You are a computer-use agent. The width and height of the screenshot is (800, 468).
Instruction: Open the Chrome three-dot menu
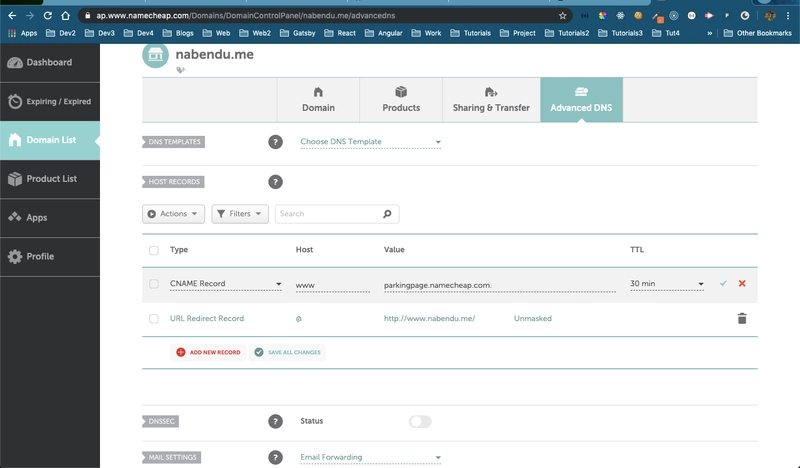point(788,16)
